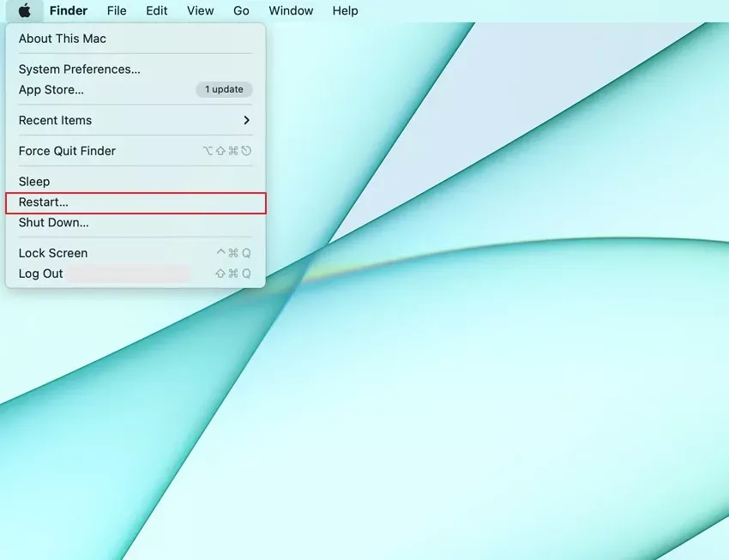Open the Edit menu
The width and height of the screenshot is (729, 560).
point(157,10)
